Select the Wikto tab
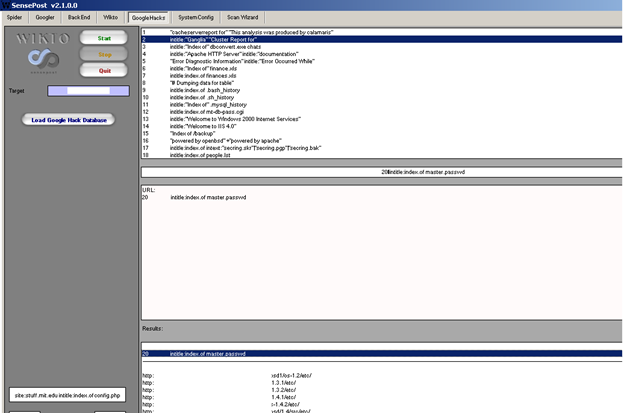Screen dimensions: 624x413 click(111, 18)
